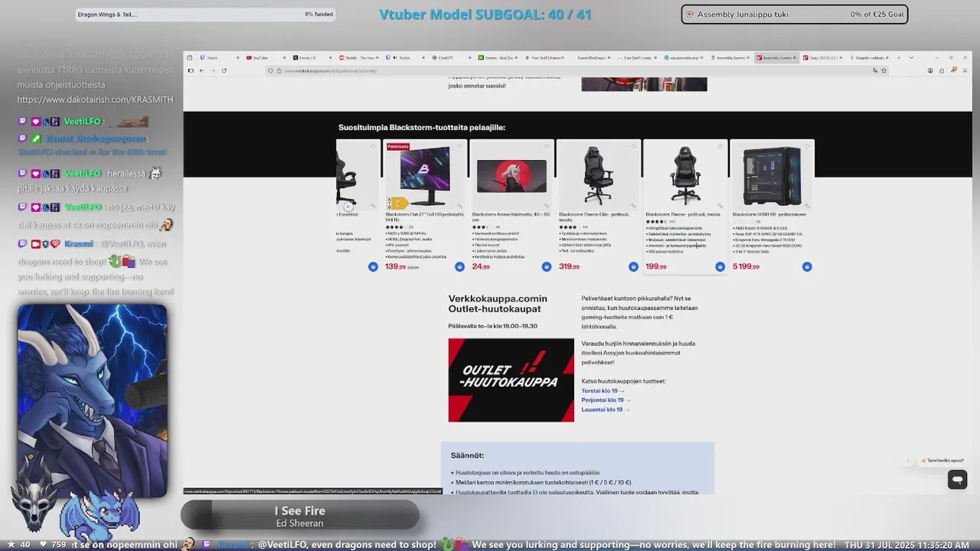
Task: Click the dakotairish.com/KRASMITH link in chat
Action: tap(95, 99)
